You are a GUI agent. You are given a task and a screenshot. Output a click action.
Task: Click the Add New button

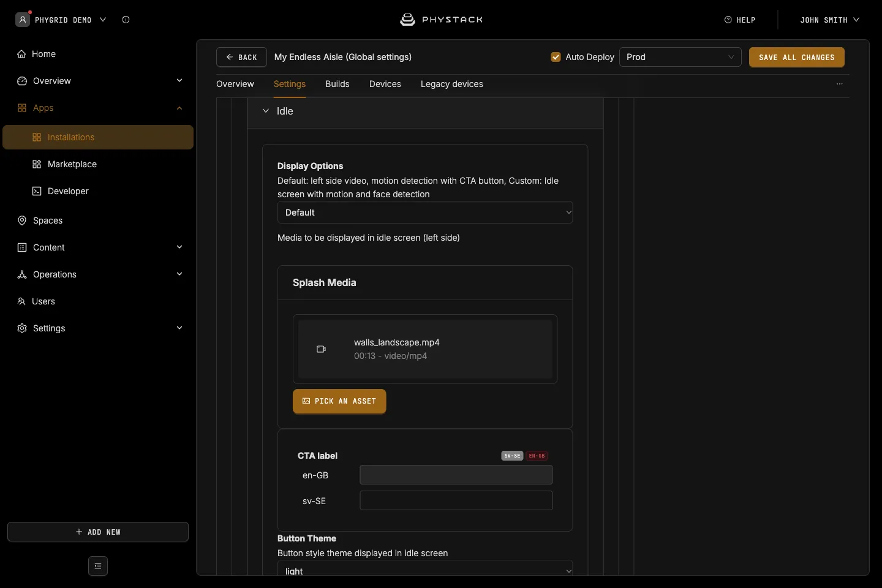click(98, 532)
